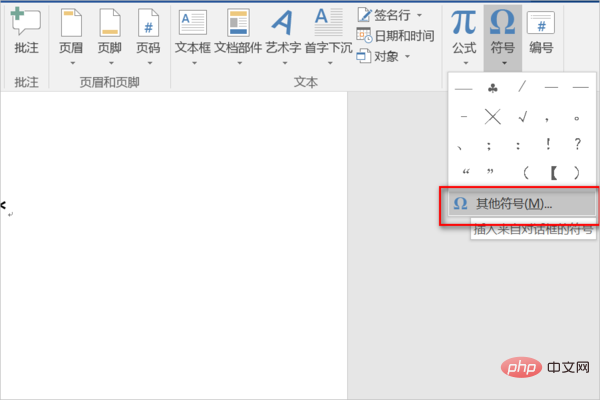Expand the 签名行 dropdown arrow
Viewport: 600px width, 400px height.
(420, 15)
